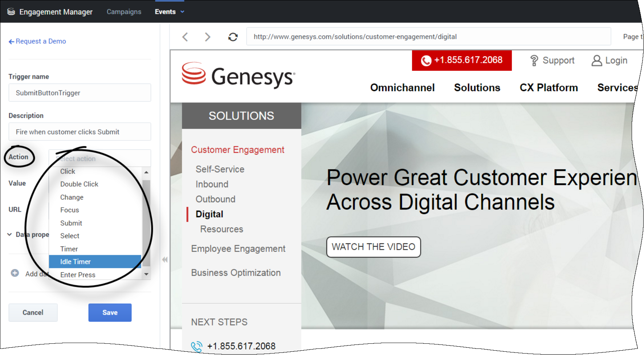Click the Add data plus icon
644x355 pixels.
pos(15,273)
